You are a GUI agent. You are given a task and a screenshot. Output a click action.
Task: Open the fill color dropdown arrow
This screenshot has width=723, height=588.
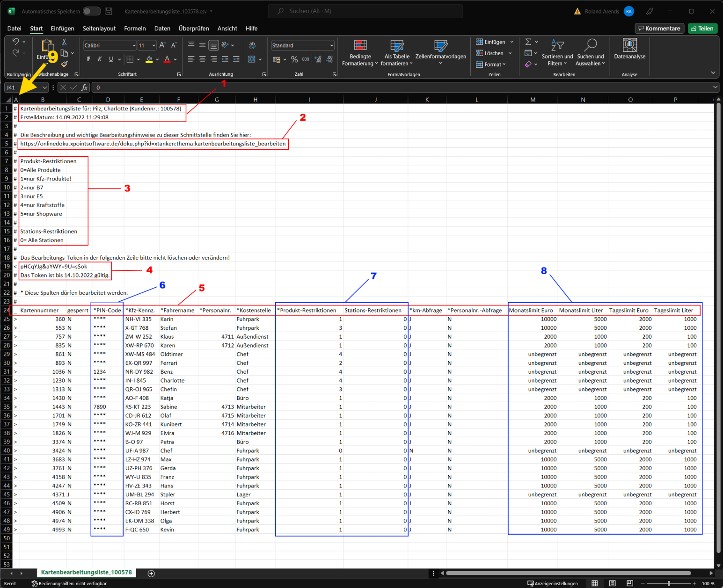tap(157, 59)
